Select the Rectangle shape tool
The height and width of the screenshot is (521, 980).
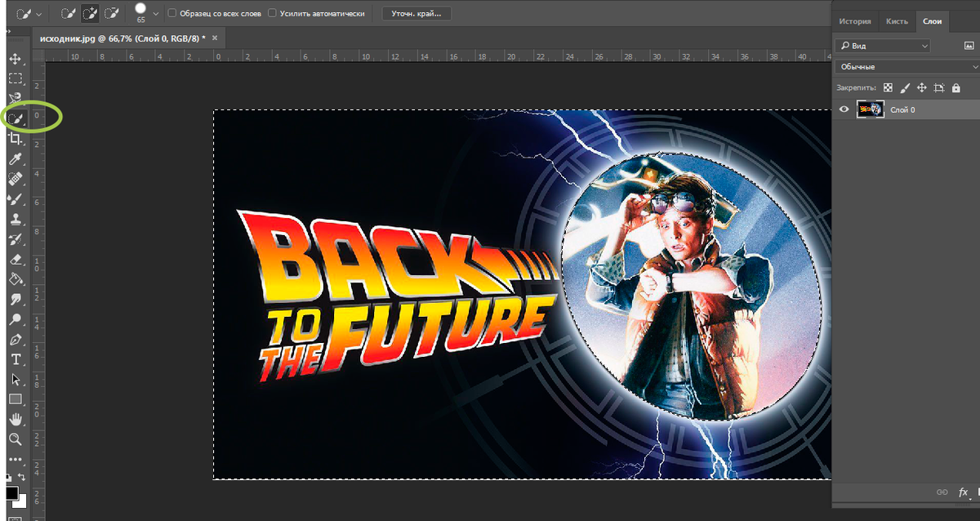pyautogui.click(x=15, y=399)
